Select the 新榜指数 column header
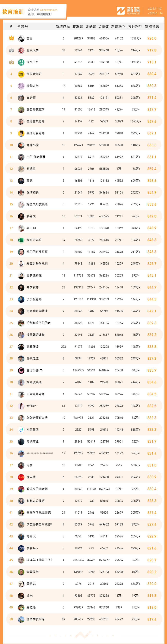Screen dimensions: 167x644 pos(152,26)
